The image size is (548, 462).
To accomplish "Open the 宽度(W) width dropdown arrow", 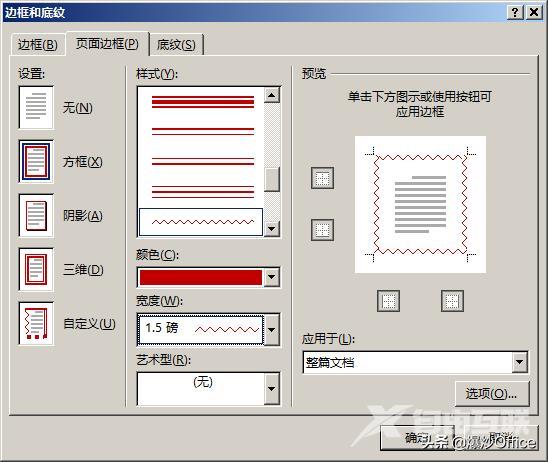I will click(x=272, y=330).
